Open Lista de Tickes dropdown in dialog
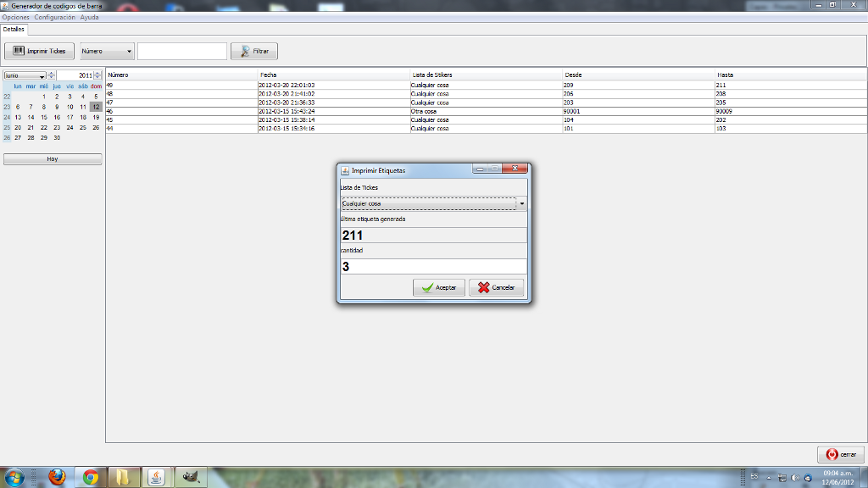868x488 pixels. pos(433,203)
